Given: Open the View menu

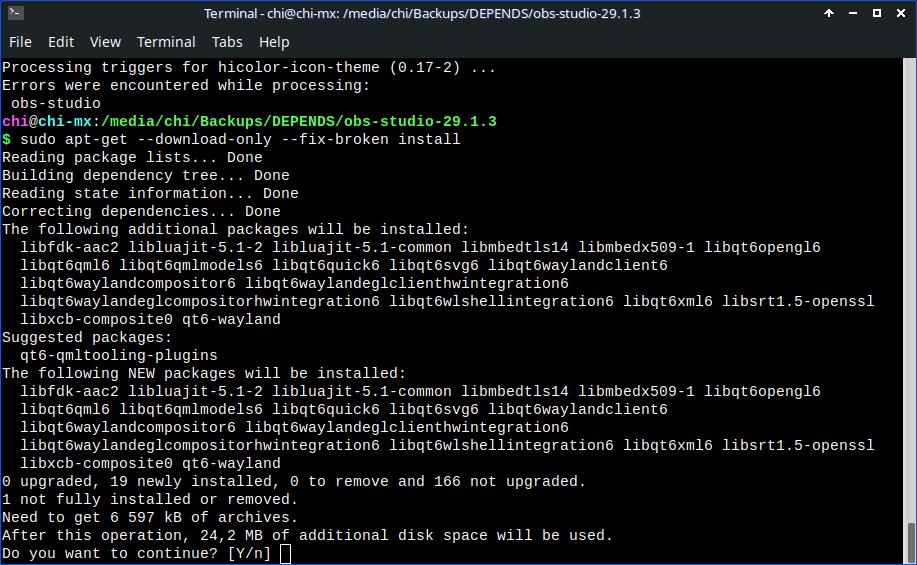Looking at the screenshot, I should tap(105, 42).
